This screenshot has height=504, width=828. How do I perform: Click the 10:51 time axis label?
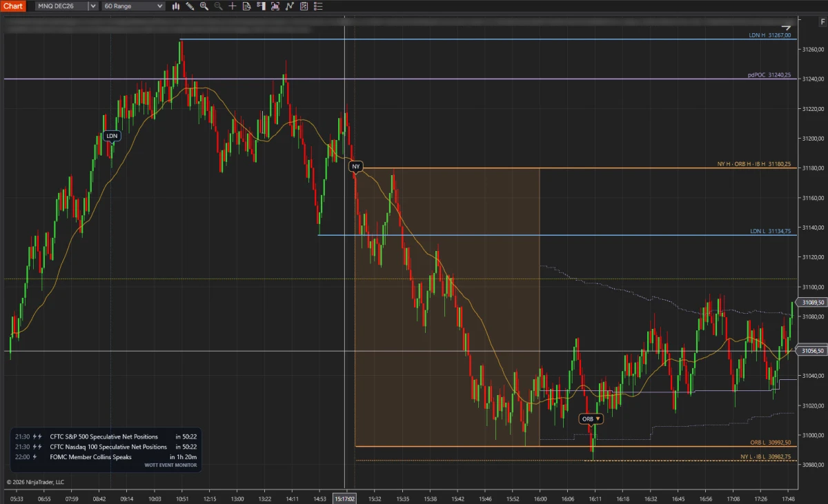pos(182,498)
